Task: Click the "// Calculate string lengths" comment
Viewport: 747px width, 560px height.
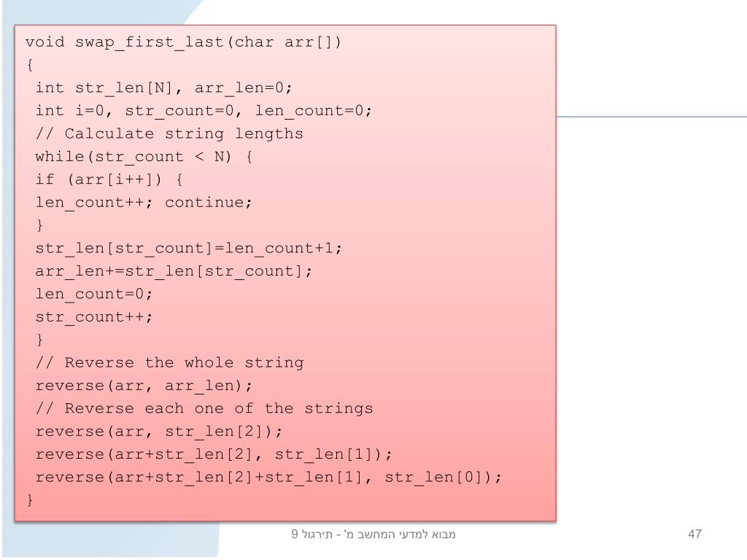Action: [169, 134]
